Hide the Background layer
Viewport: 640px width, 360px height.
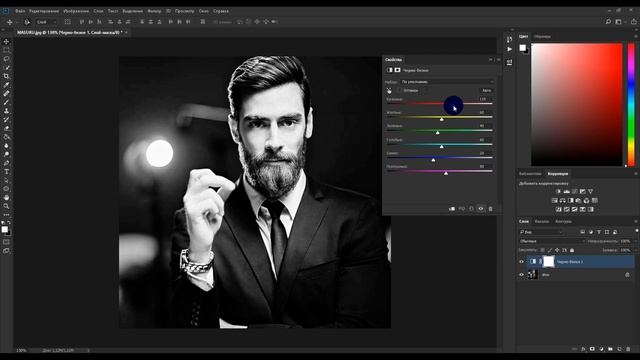[521, 275]
